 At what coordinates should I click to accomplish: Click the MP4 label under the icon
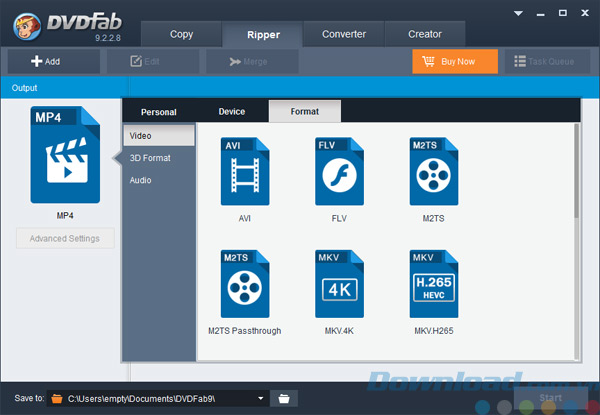coord(65,216)
